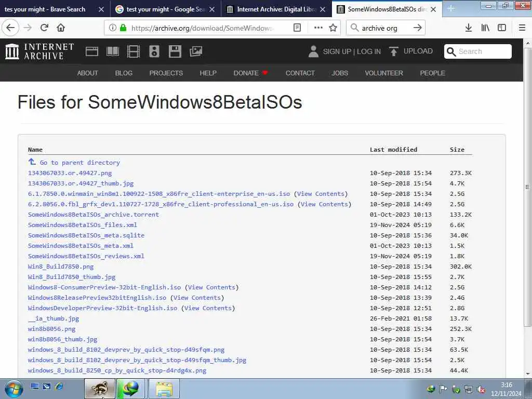Bookmark this page with the star
The image size is (532, 399).
tap(333, 28)
